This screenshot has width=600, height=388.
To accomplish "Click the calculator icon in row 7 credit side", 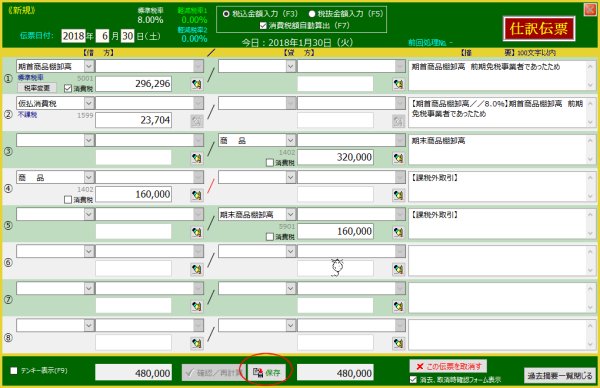I will click(x=398, y=306).
